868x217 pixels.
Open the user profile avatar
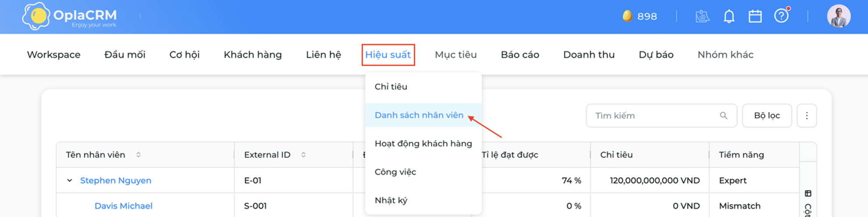(x=839, y=16)
